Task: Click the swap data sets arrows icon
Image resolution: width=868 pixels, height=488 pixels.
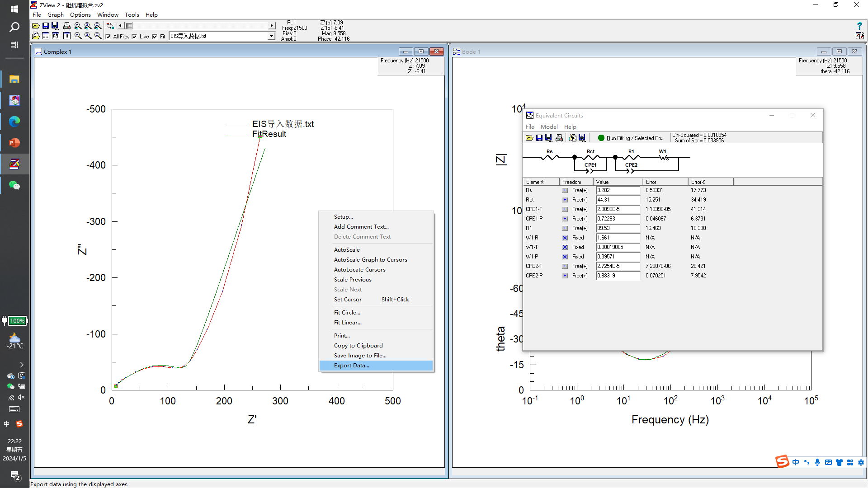Action: (110, 26)
